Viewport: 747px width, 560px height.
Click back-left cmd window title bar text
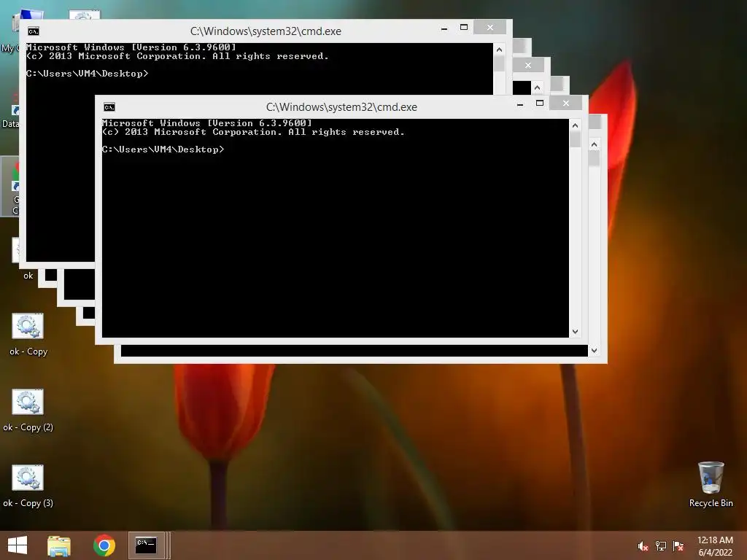pos(266,31)
